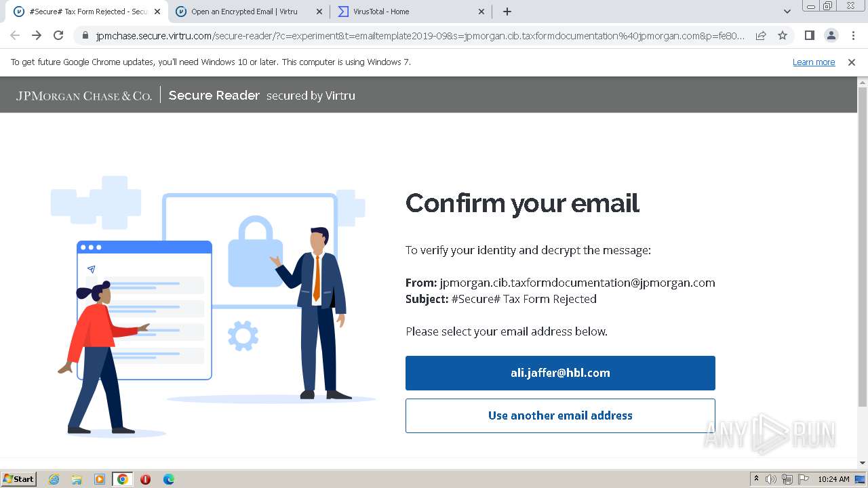
Task: Click the sender address jpmorgan.cib.taxformdocumentation@jpmorgan.com
Action: point(577,283)
